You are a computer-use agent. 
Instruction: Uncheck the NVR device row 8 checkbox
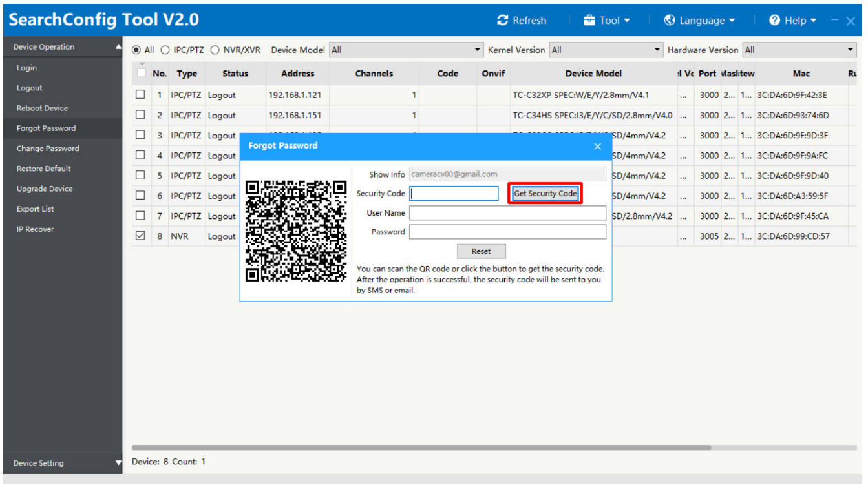[140, 236]
